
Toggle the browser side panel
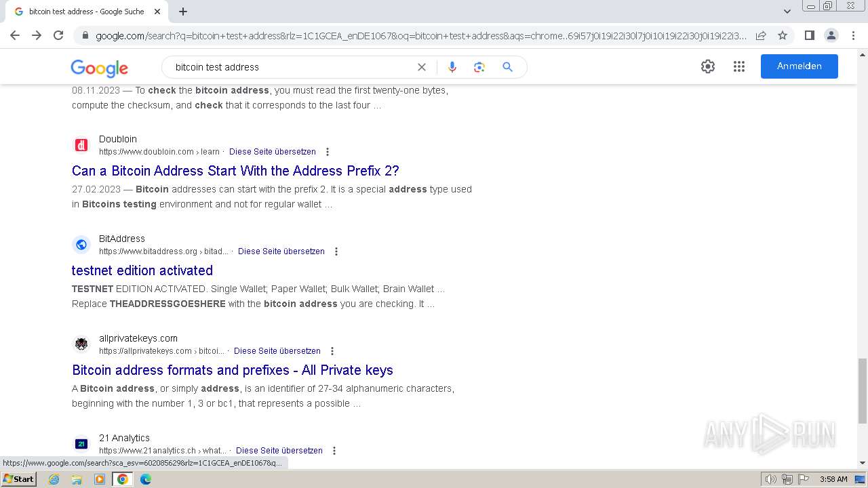coord(810,35)
